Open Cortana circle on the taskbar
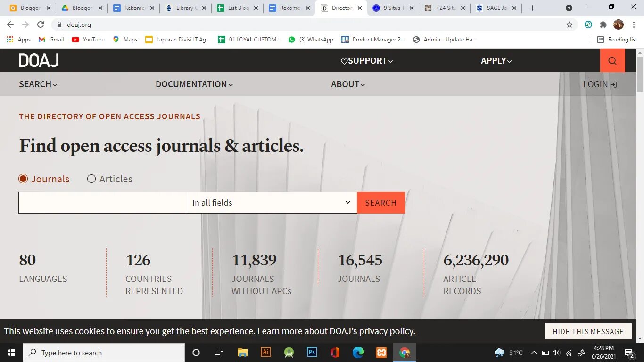Screen dimensions: 644x362 196,353
